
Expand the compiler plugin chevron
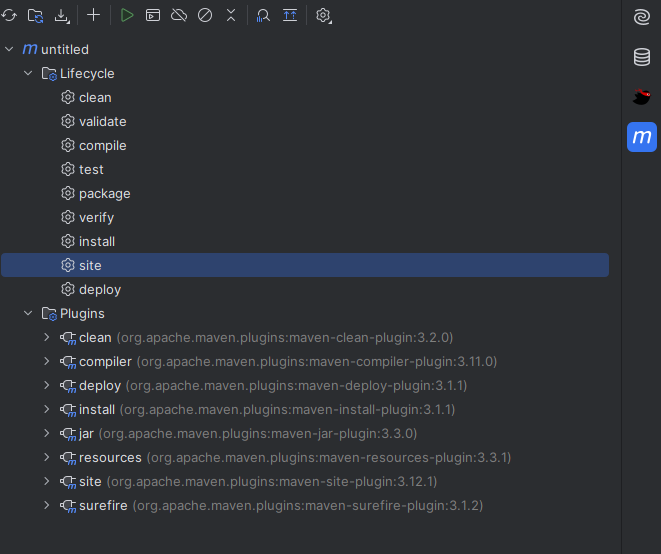point(47,361)
